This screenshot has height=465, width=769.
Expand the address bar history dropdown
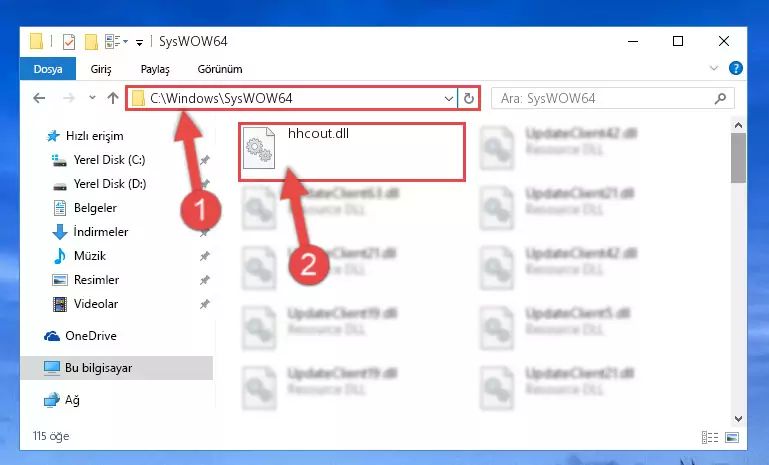click(448, 99)
